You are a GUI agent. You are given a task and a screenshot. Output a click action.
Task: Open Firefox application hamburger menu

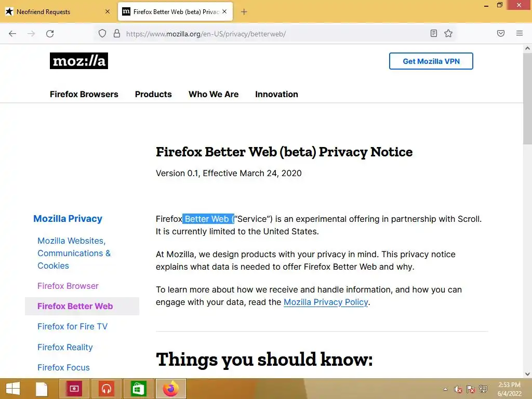[x=520, y=33]
